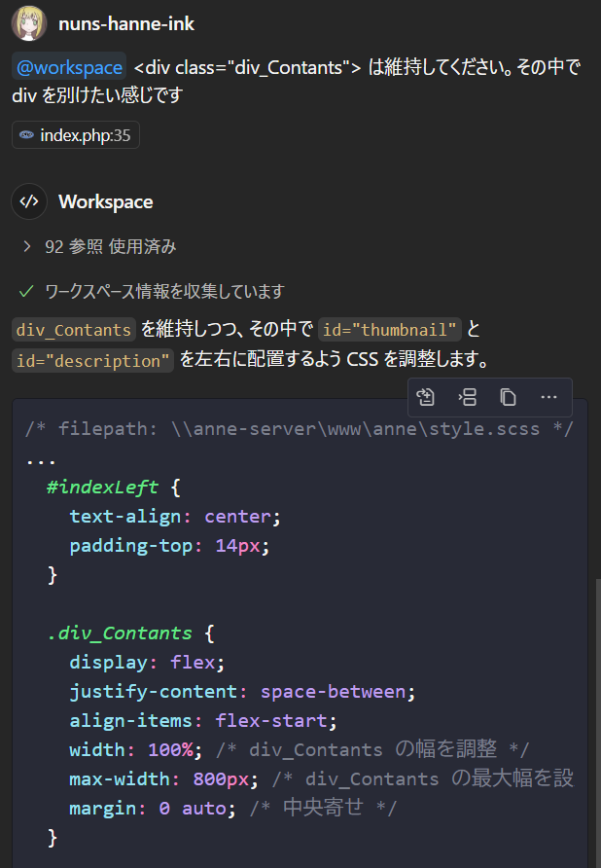Image resolution: width=601 pixels, height=868 pixels.
Task: Open more actions for code block
Action: tap(549, 397)
